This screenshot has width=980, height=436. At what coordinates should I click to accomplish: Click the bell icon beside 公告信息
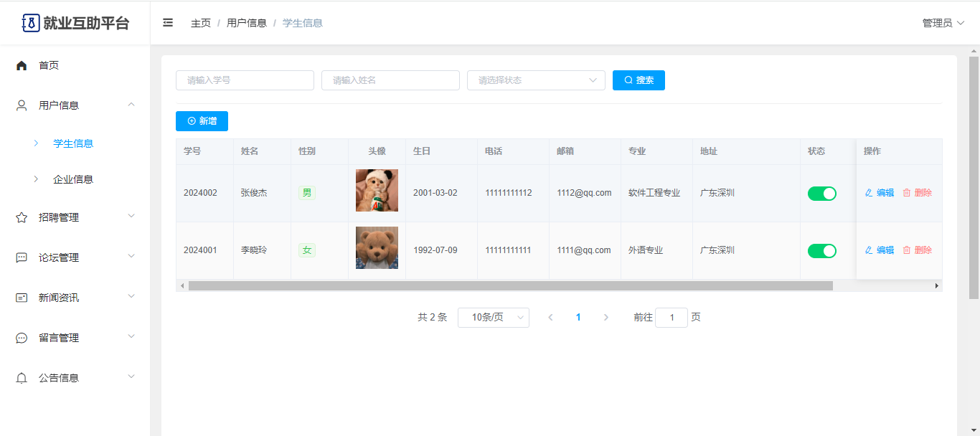coord(22,378)
